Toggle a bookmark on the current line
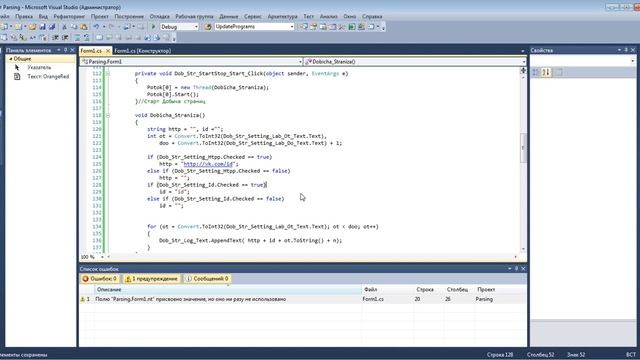640x360 pixels. tap(99, 38)
